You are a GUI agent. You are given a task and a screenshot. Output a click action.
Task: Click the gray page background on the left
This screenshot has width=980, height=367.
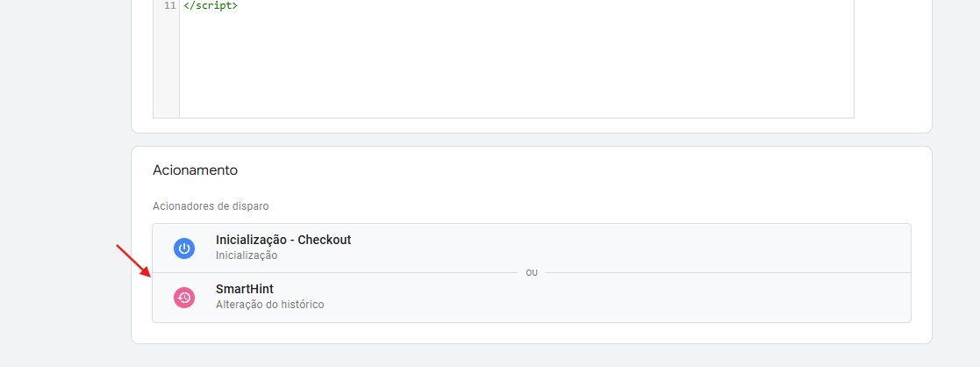[62, 188]
